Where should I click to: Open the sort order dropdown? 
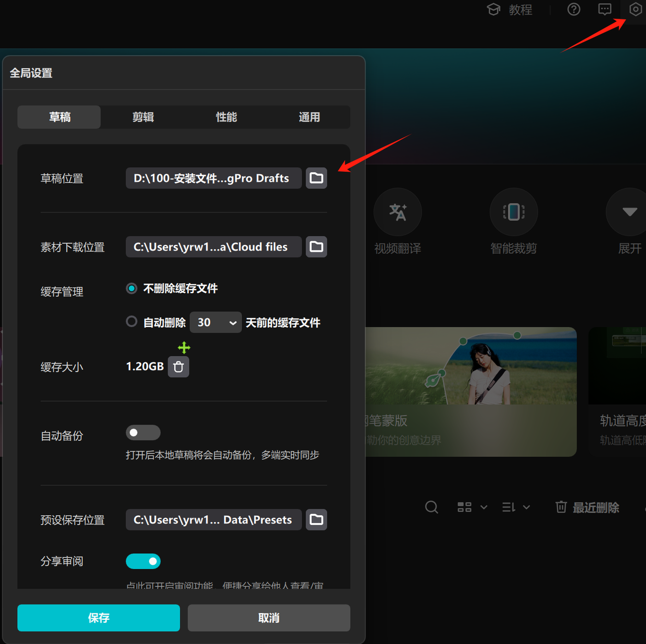(x=515, y=507)
